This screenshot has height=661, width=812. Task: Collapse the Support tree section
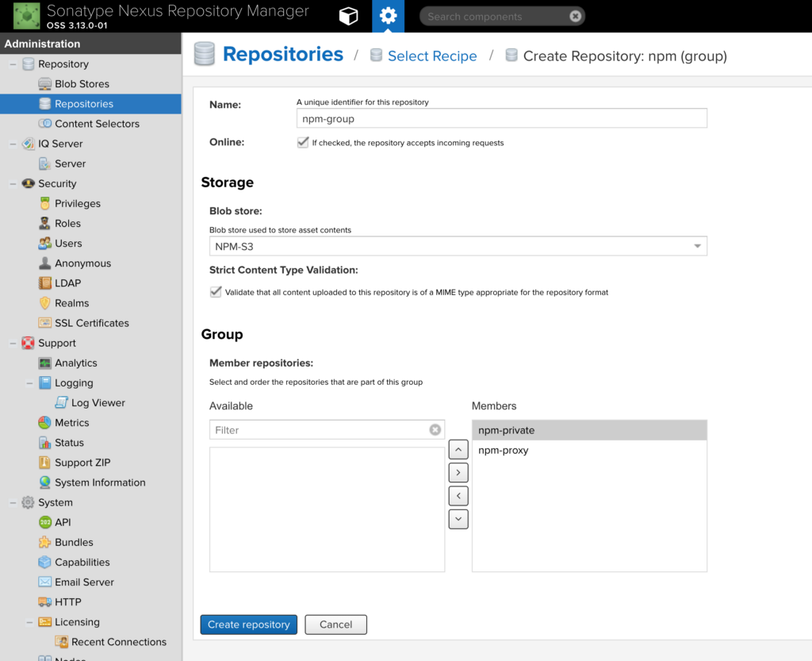tap(13, 344)
